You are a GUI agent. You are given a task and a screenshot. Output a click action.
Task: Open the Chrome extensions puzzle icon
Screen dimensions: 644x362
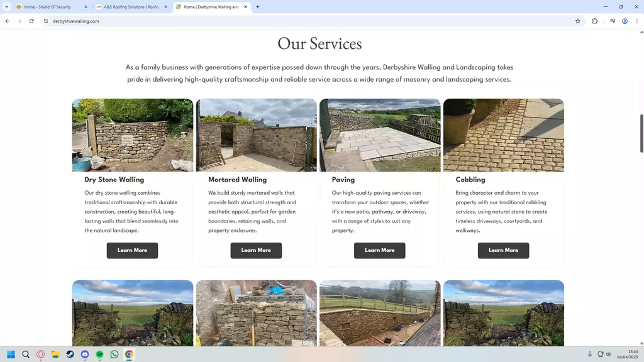pyautogui.click(x=595, y=21)
